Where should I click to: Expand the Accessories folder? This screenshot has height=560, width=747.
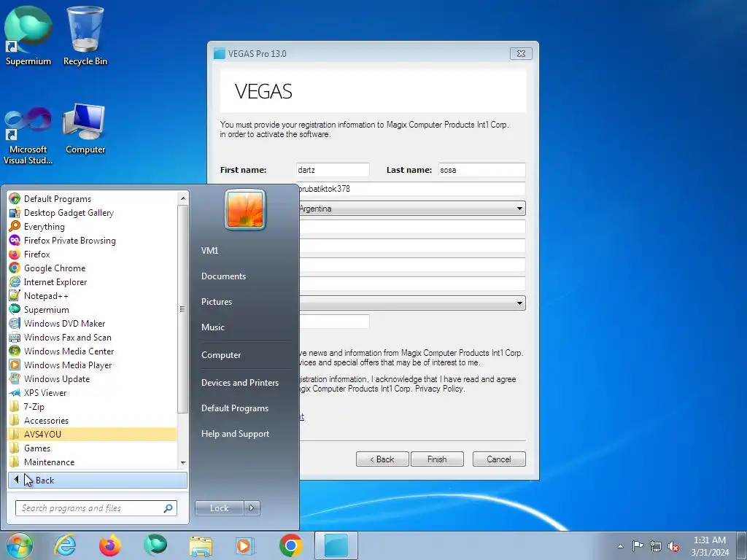(93, 421)
